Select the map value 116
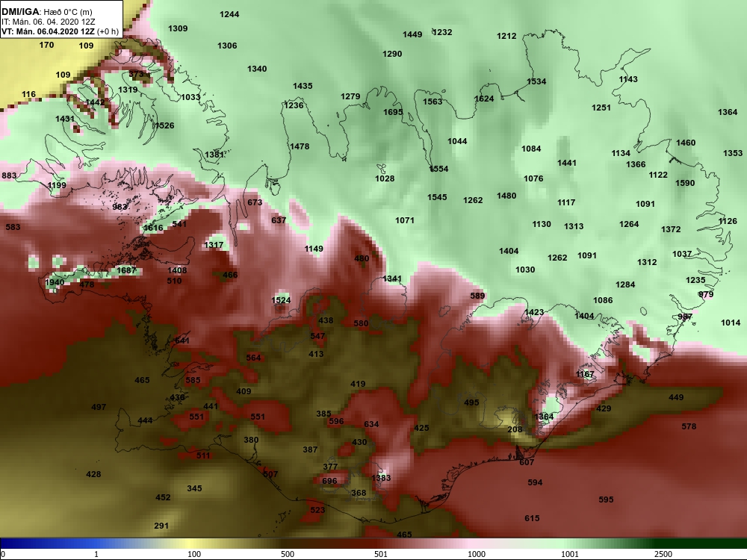This screenshot has width=747, height=560. 28,94
